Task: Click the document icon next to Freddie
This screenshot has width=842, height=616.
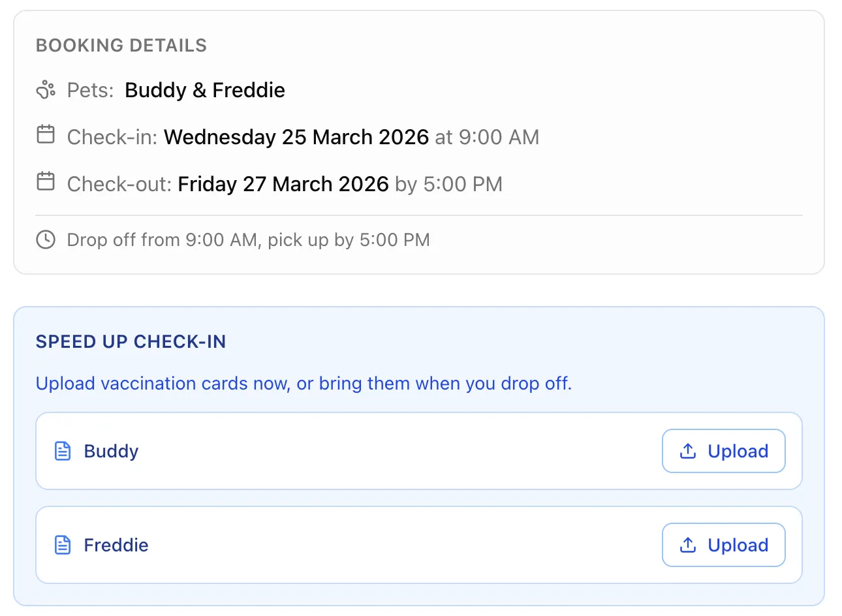Action: coord(63,544)
